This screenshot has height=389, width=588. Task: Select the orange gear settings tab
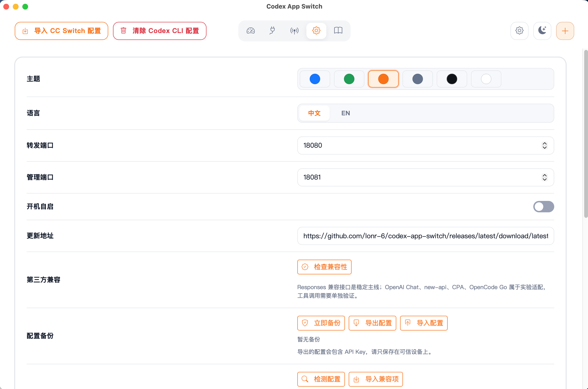[x=316, y=31]
